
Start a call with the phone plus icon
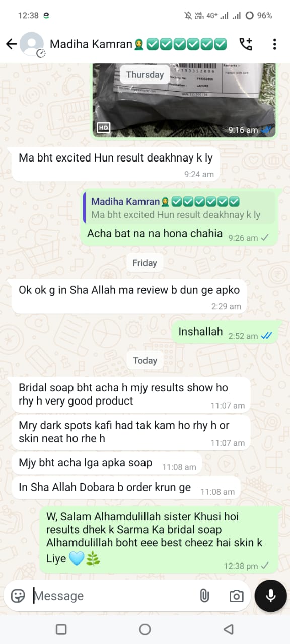pyautogui.click(x=246, y=44)
